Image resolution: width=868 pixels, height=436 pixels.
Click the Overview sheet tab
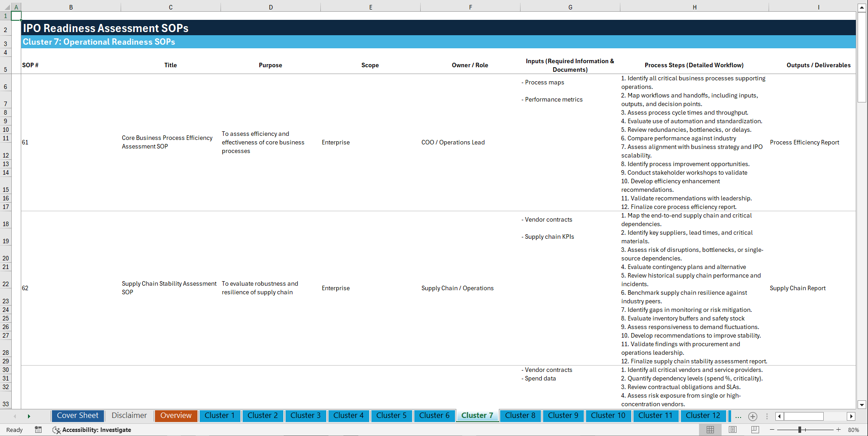176,416
